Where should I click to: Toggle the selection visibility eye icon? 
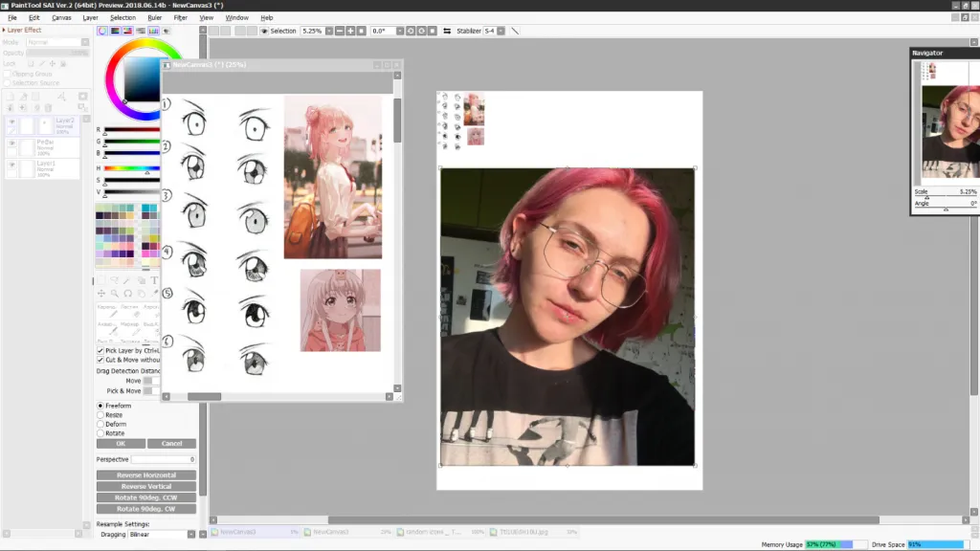pyautogui.click(x=264, y=31)
